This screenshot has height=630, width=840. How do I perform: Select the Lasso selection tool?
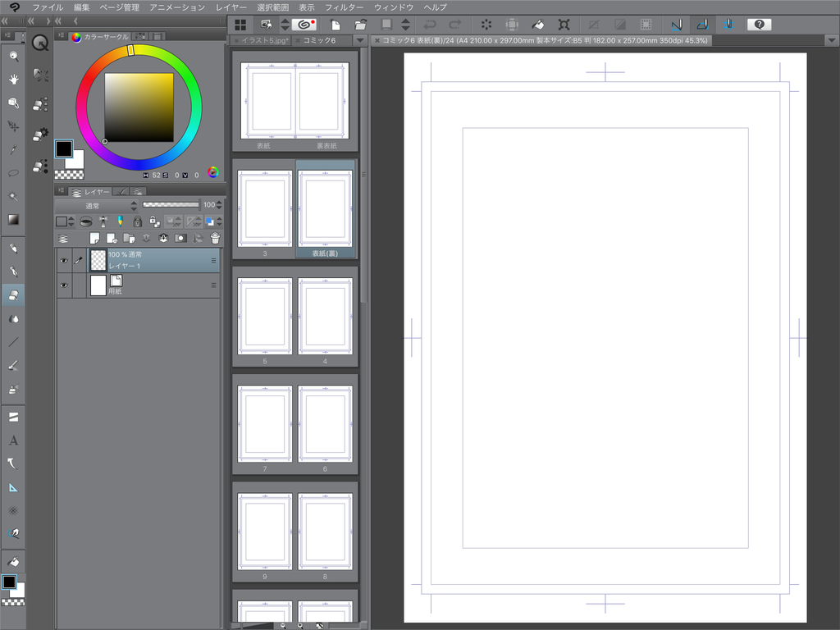point(13,173)
